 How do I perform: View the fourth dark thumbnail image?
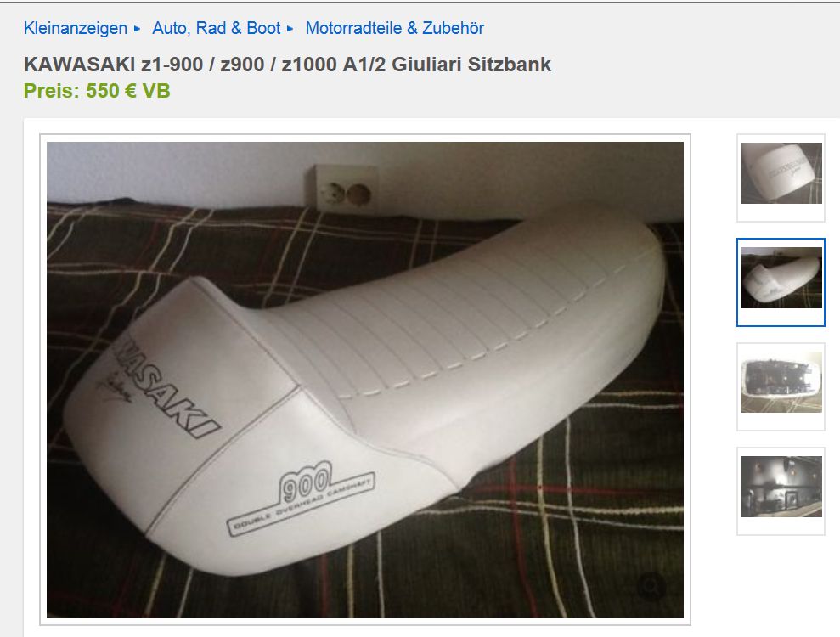pos(781,491)
